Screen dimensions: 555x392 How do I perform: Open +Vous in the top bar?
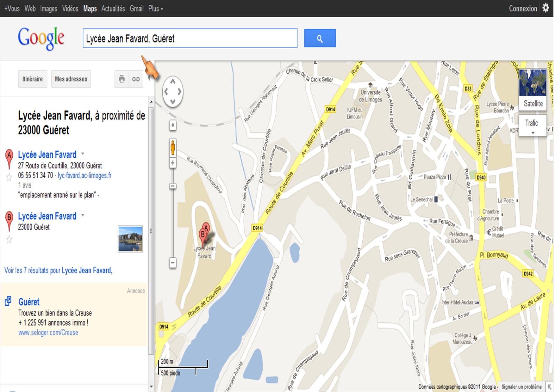coord(12,9)
